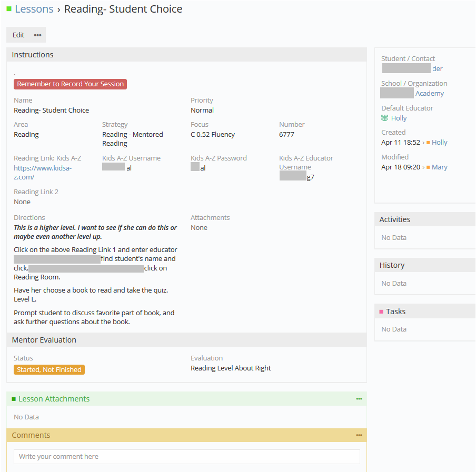Go to Lessons breadcrumb link
This screenshot has width=476, height=472.
[x=34, y=9]
